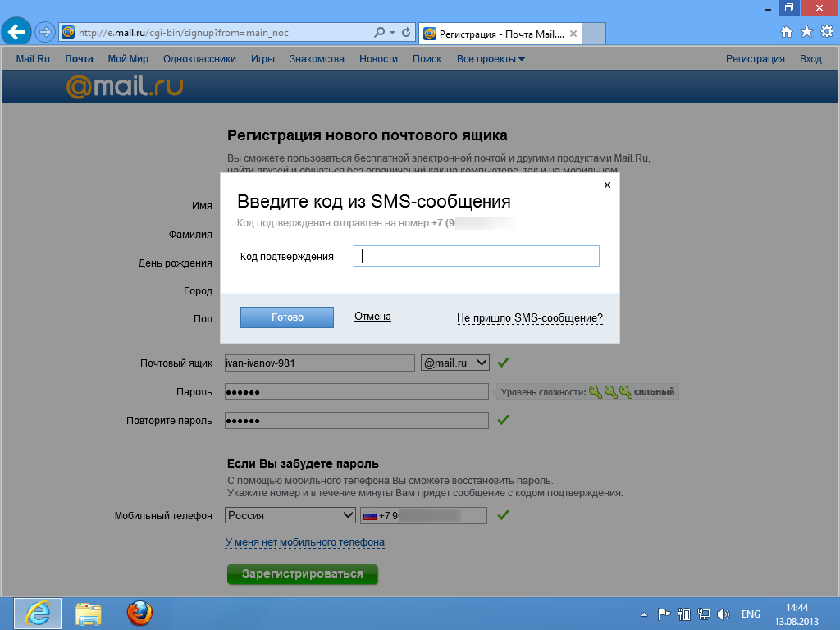840x630 pixels.
Task: Open File Explorer from the taskbar
Action: tap(89, 614)
